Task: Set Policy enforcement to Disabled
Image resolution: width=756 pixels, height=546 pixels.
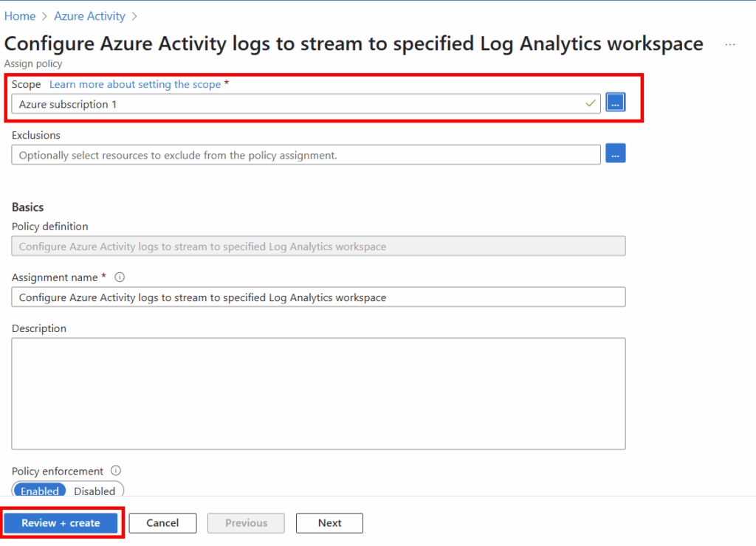Action: pos(94,491)
